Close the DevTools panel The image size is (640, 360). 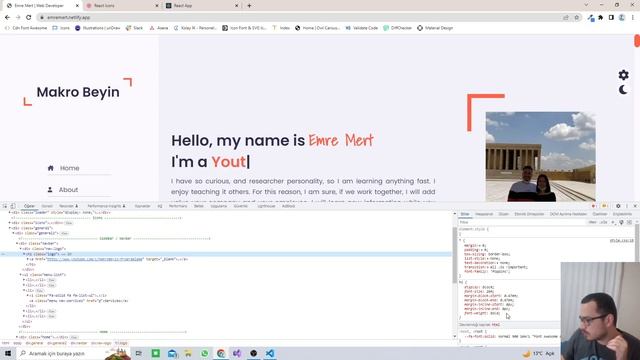[635, 206]
